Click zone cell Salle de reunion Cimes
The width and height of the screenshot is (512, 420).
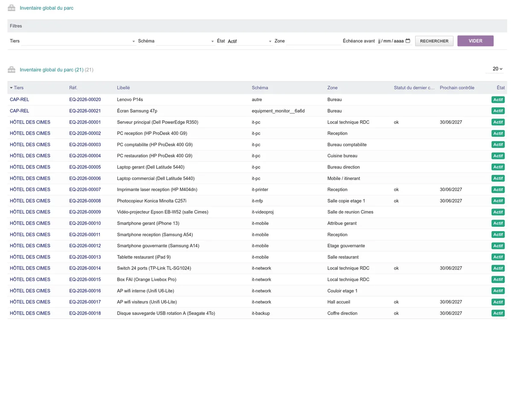(x=350, y=212)
